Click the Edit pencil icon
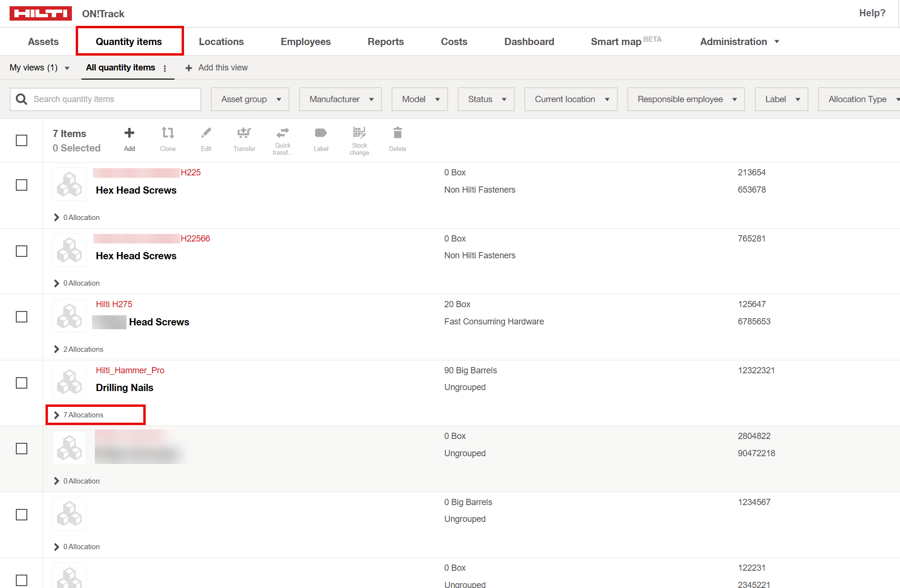 (x=206, y=133)
